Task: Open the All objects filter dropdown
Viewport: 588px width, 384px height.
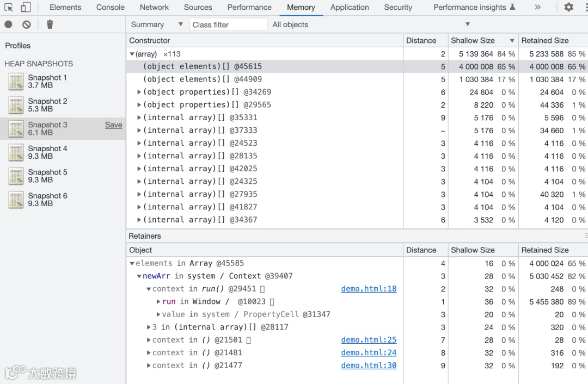Action: pos(370,24)
